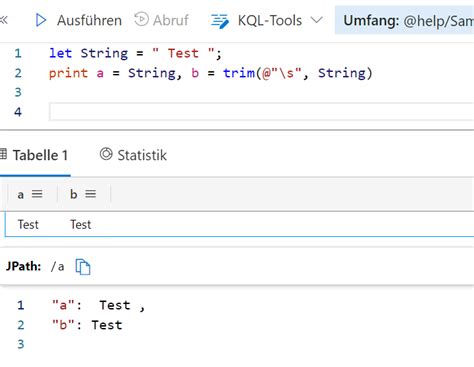Click the "b": Test line in detail view
474x367 pixels.
coord(87,325)
